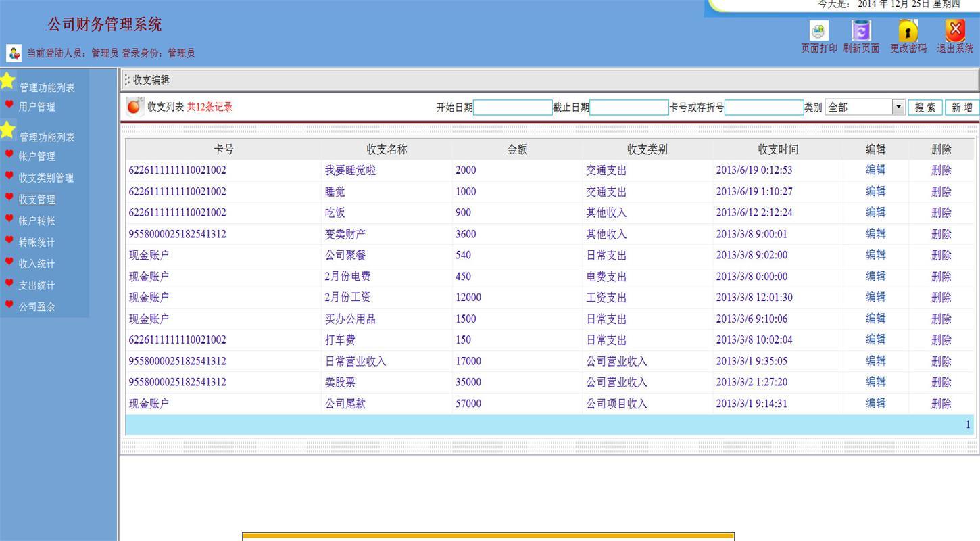Click the heart icon next to 公司盈余
The height and width of the screenshot is (541, 980).
[x=9, y=305]
